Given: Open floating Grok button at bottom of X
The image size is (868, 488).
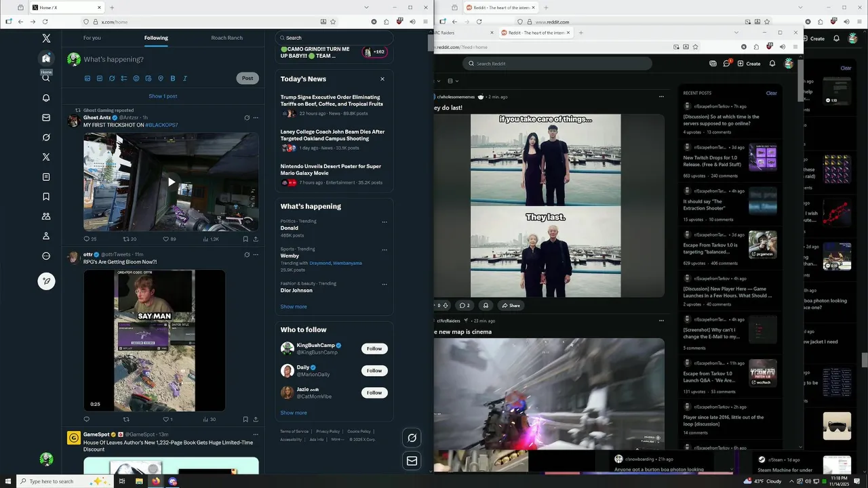Looking at the screenshot, I should (412, 438).
